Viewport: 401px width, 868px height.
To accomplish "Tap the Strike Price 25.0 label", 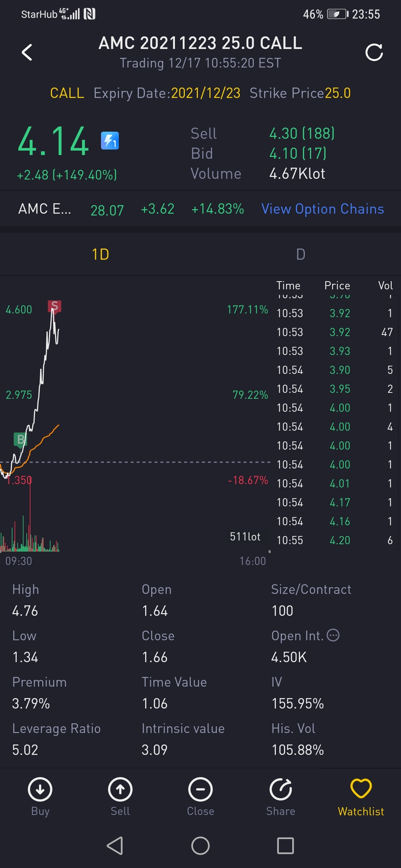I will pyautogui.click(x=300, y=93).
